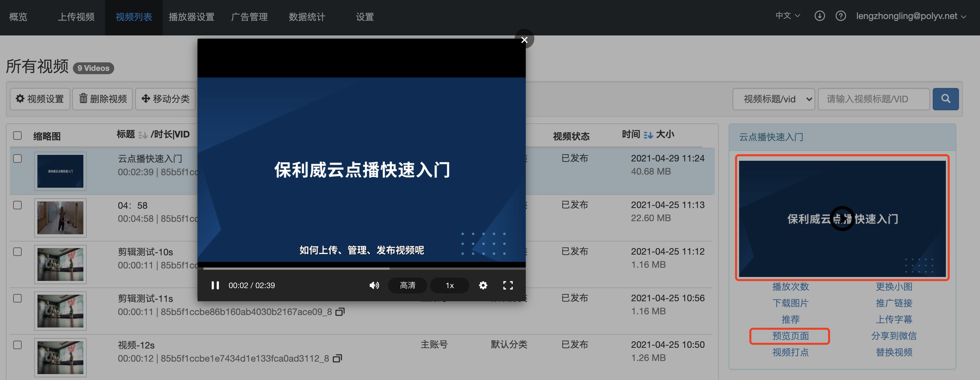Open the 推广链接 link
The width and height of the screenshot is (980, 380).
[894, 303]
